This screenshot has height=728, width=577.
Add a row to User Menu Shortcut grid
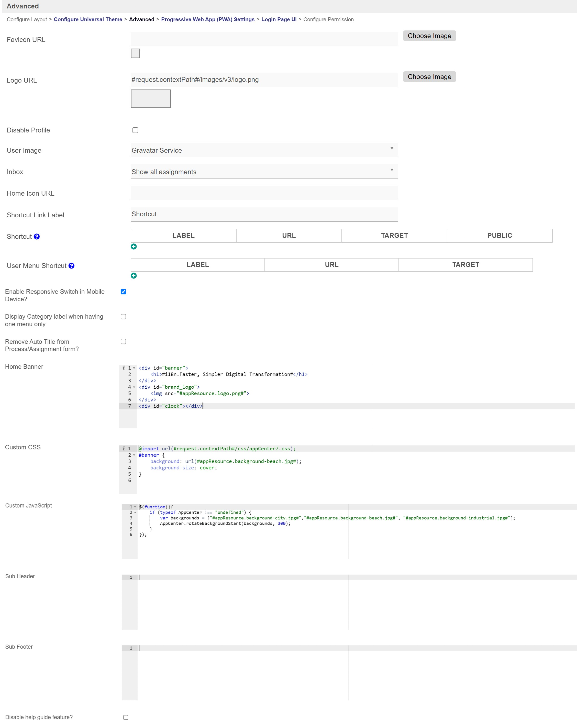(134, 276)
